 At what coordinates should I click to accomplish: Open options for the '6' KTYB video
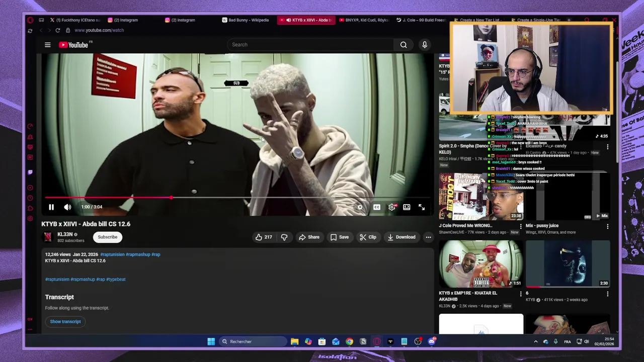pos(607,294)
